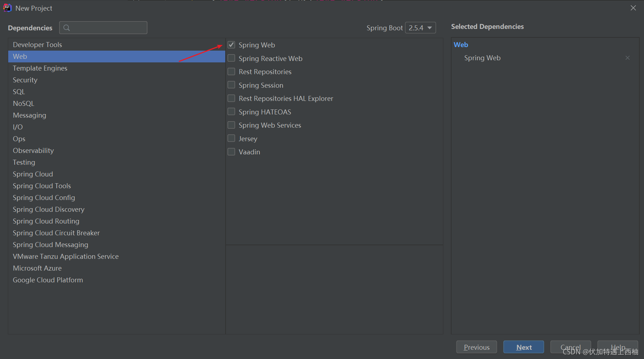Click the Spring Reactive Web label text

pos(271,58)
